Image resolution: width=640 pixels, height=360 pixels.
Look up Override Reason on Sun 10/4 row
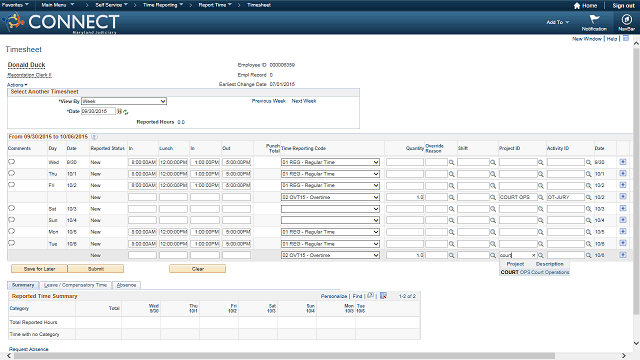click(452, 220)
